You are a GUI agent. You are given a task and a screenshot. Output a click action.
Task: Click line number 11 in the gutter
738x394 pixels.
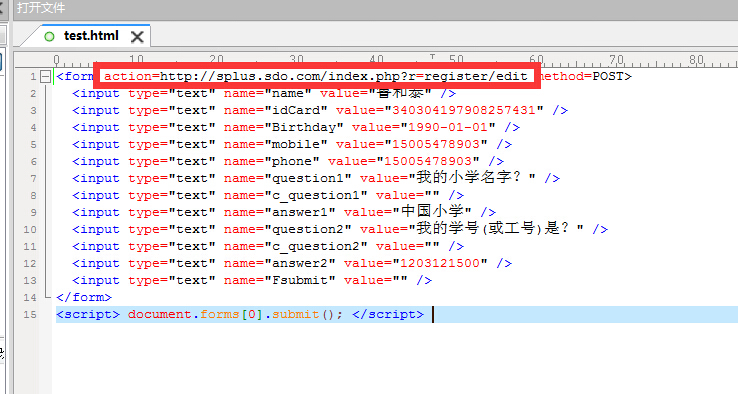pos(30,246)
